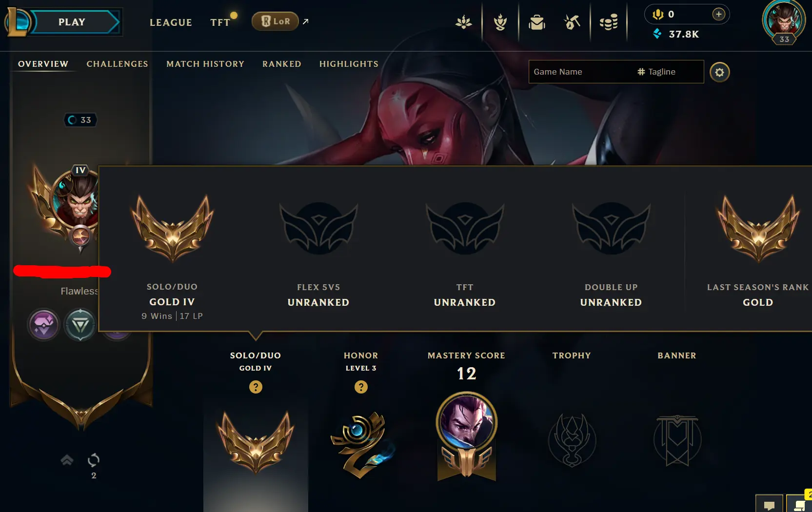The height and width of the screenshot is (512, 812).
Task: Add RP with the plus button
Action: 718,14
